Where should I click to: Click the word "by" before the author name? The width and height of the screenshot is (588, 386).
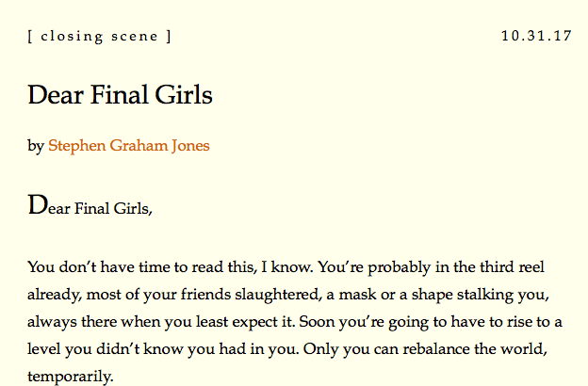pos(36,146)
